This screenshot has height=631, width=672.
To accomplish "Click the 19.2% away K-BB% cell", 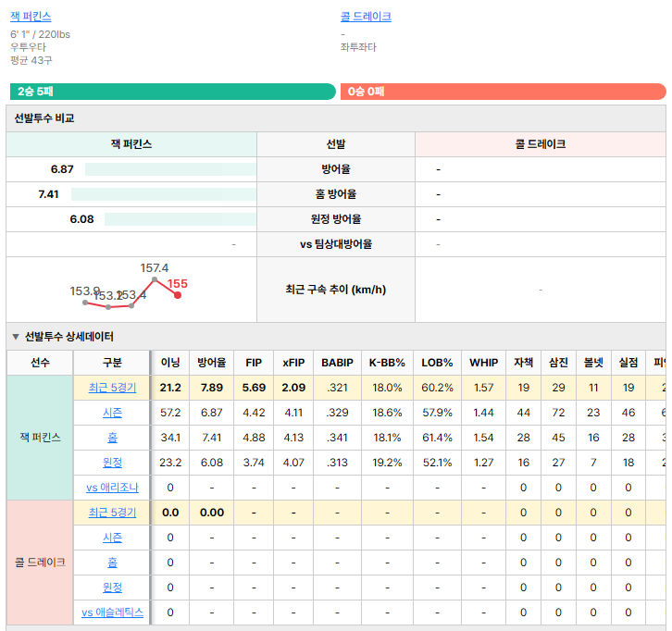I will (x=387, y=463).
